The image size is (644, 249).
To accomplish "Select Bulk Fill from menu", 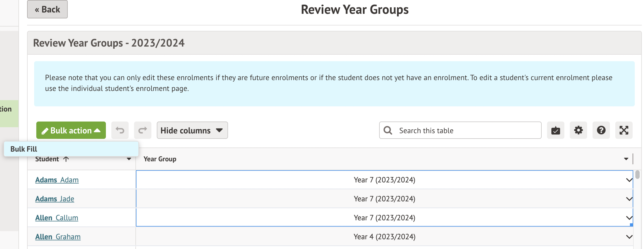I will point(24,149).
